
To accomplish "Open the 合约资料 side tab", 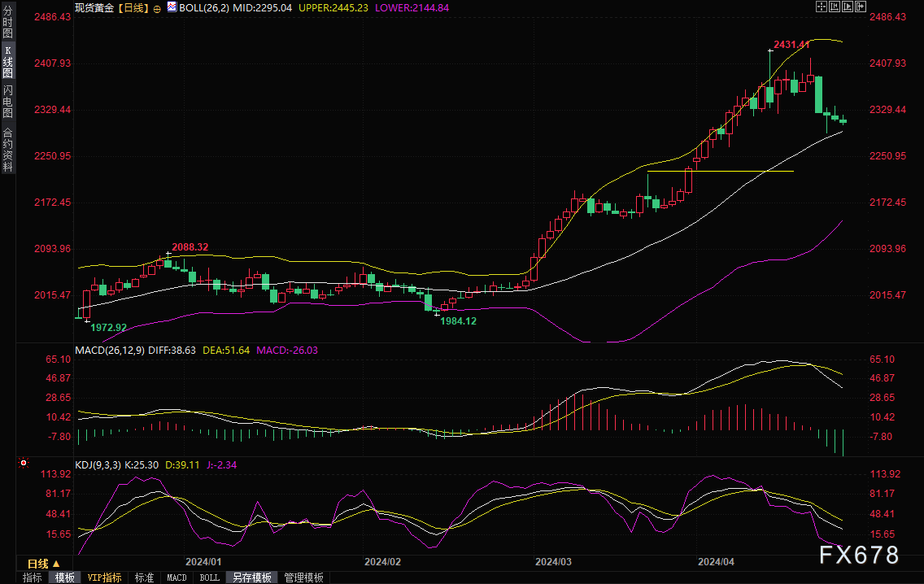I will [7, 149].
